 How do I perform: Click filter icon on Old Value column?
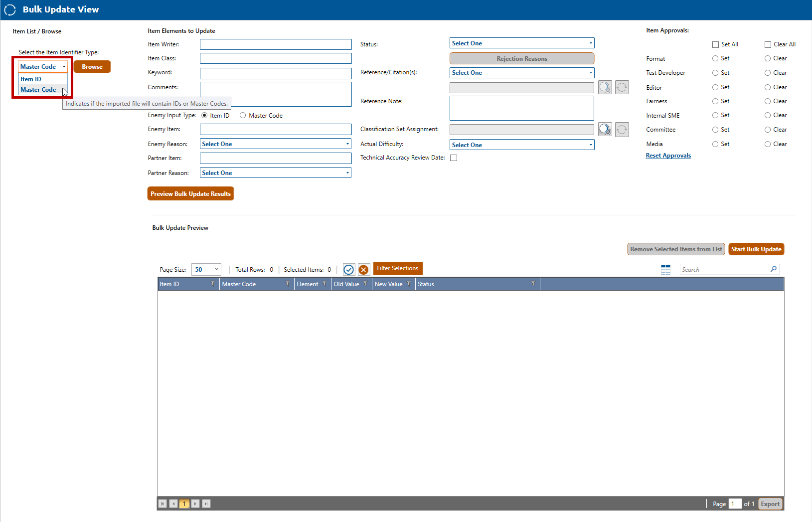365,284
